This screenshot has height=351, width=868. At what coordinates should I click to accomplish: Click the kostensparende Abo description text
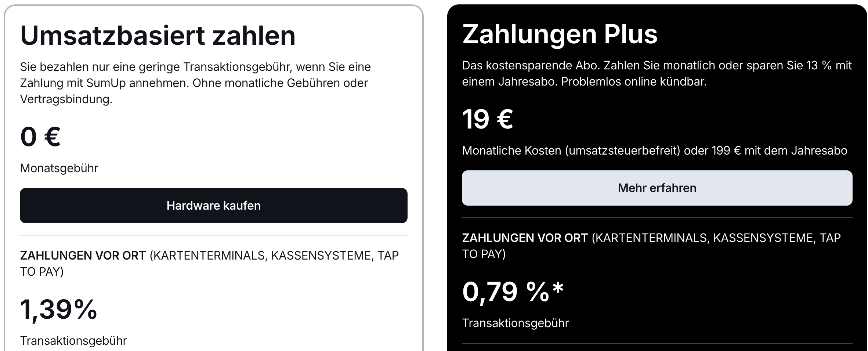(657, 73)
